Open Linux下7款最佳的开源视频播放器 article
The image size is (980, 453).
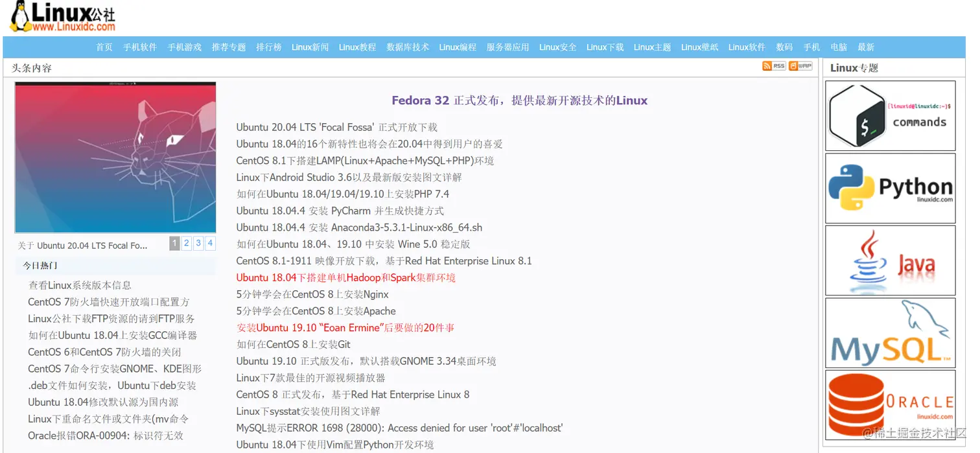[311, 378]
